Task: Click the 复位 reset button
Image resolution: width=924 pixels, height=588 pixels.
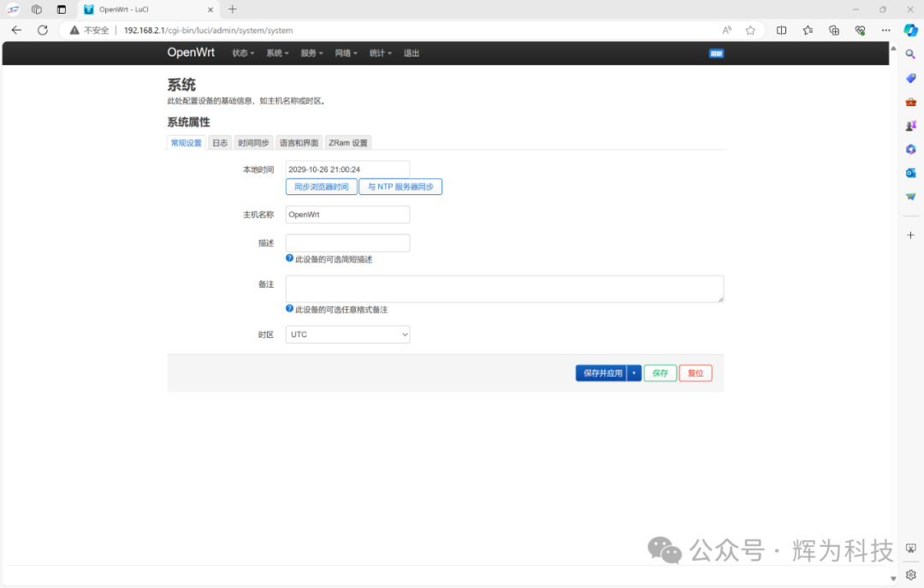Action: click(696, 372)
